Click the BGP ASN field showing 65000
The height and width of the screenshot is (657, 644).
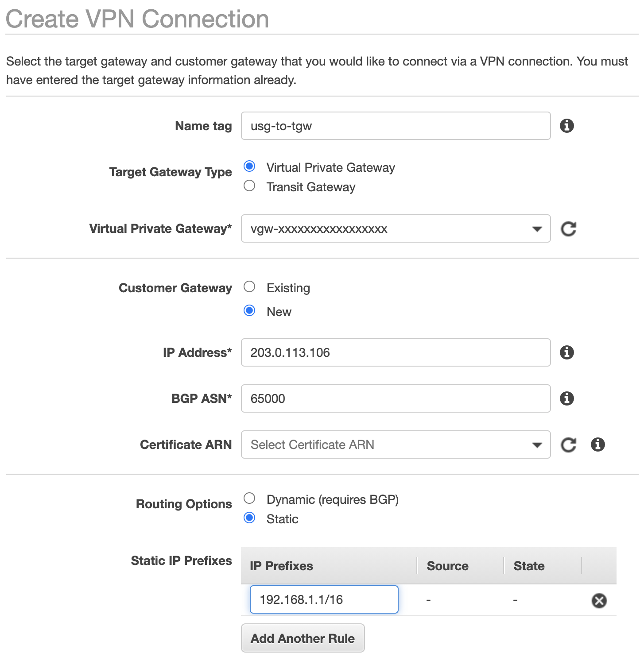tap(396, 398)
